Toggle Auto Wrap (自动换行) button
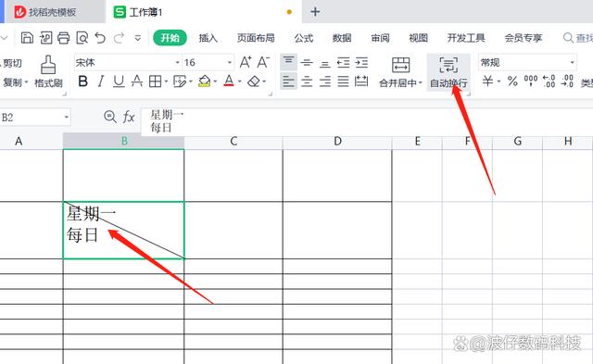Image resolution: width=593 pixels, height=364 pixels. tap(448, 72)
